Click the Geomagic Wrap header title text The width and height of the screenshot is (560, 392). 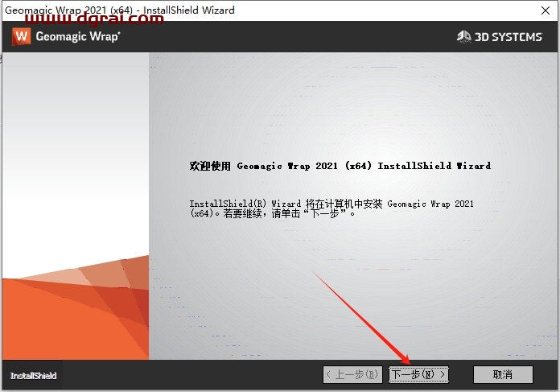click(78, 37)
